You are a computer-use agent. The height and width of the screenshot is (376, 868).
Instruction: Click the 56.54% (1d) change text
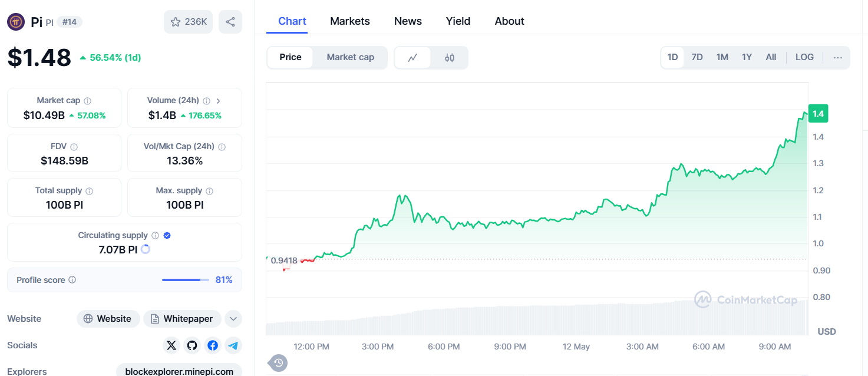pos(115,58)
